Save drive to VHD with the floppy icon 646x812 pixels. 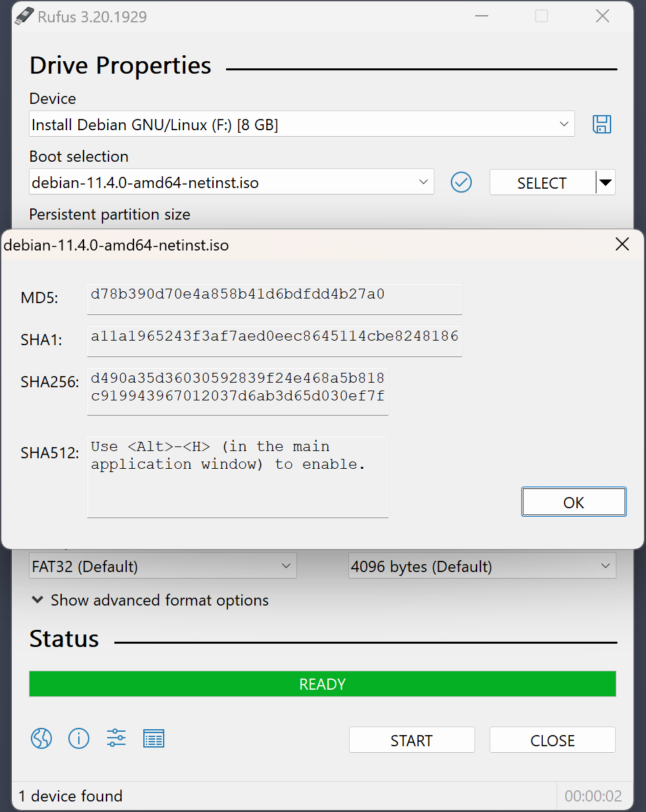pos(601,124)
